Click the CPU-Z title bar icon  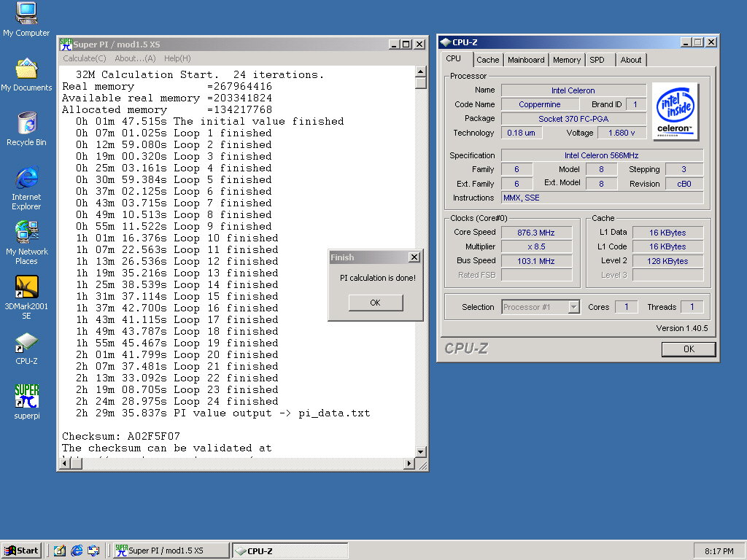coord(445,42)
